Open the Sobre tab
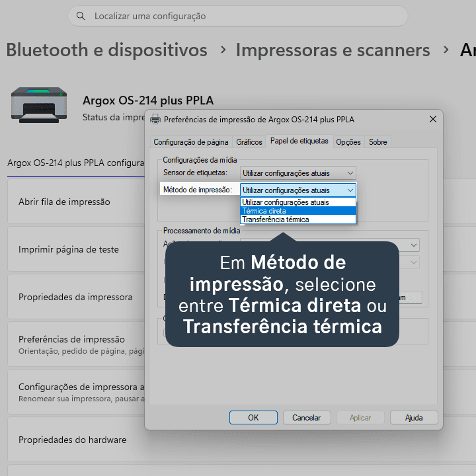Viewport: 476px width, 476px height. coord(377,142)
